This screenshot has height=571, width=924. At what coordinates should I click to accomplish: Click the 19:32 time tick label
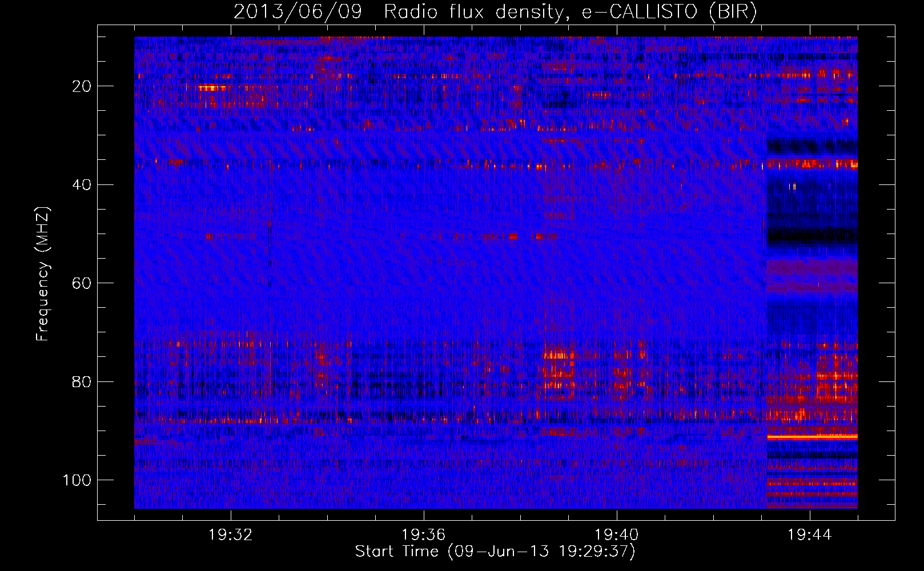point(231,535)
